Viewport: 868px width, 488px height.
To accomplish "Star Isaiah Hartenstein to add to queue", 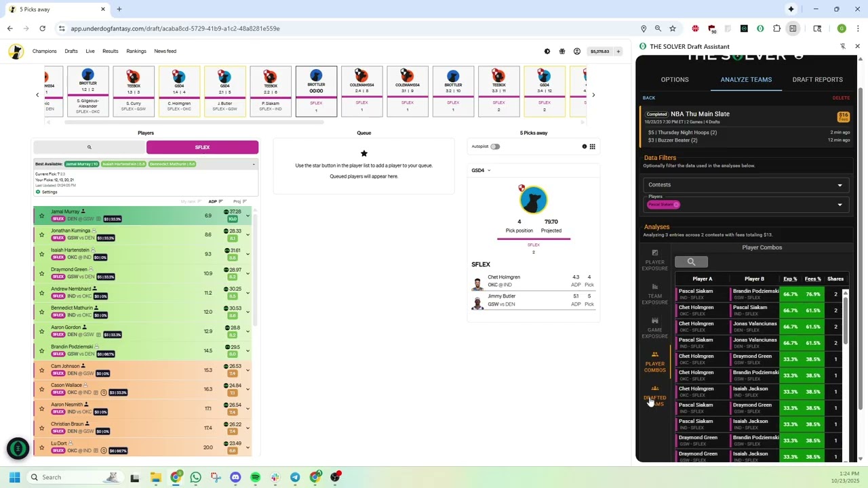I will (x=41, y=254).
